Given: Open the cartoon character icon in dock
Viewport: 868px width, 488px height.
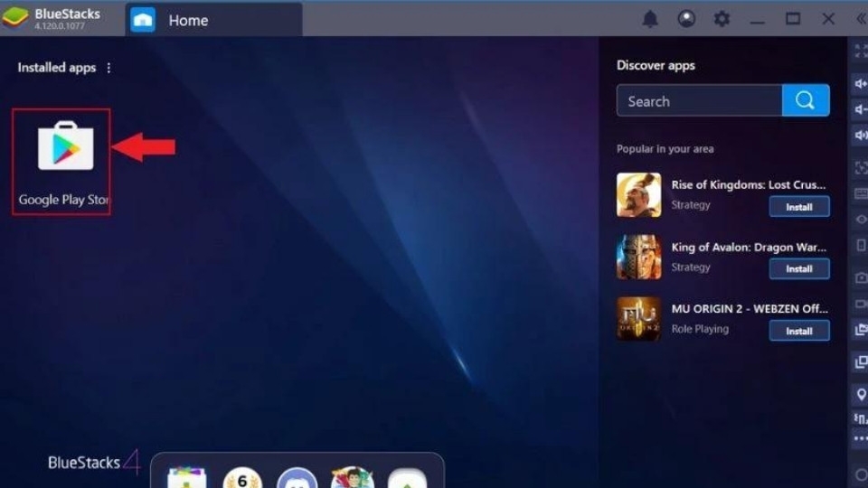Looking at the screenshot, I should (x=352, y=477).
